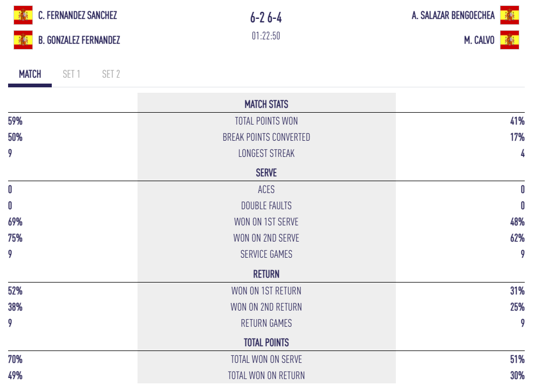Viewport: 535px width, 392px height.
Task: Open C. Fernandez Sanchez player name
Action: point(78,15)
